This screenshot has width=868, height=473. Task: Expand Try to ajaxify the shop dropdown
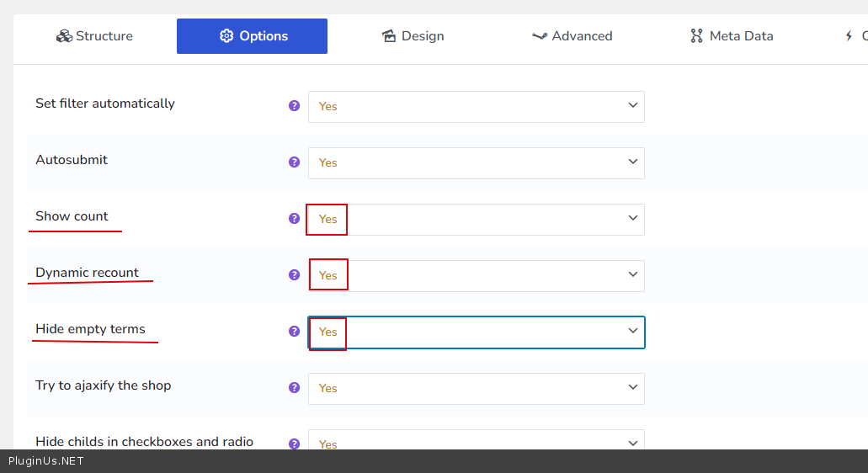(476, 389)
